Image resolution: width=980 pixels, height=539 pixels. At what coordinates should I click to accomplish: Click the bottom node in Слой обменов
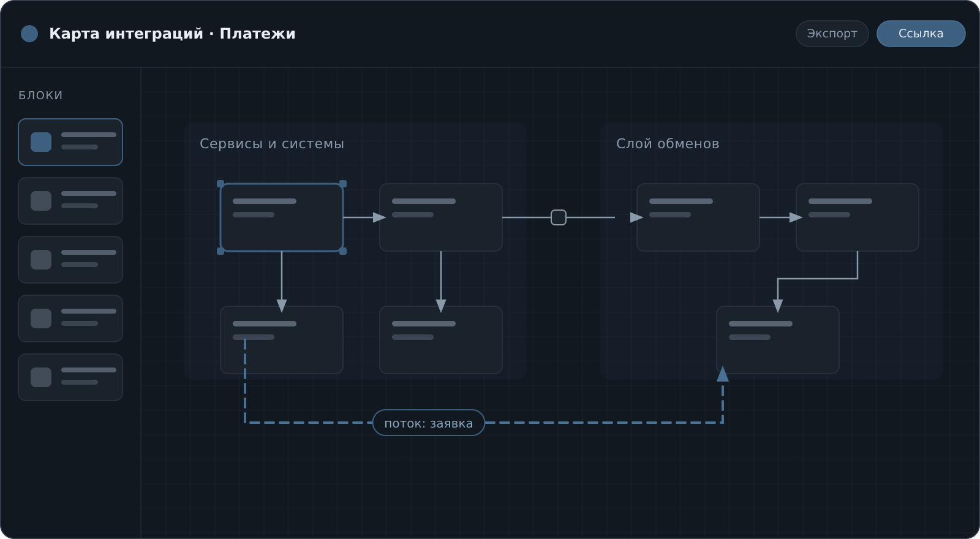pos(778,340)
